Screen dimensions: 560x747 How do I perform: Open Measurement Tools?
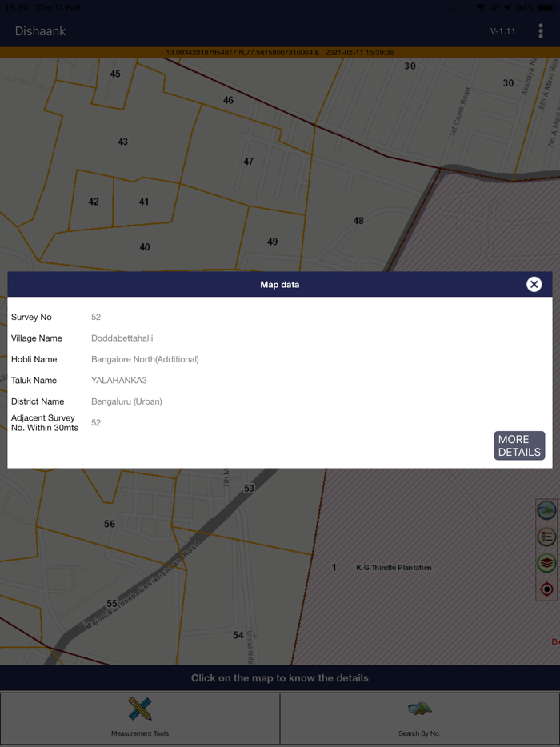(140, 718)
